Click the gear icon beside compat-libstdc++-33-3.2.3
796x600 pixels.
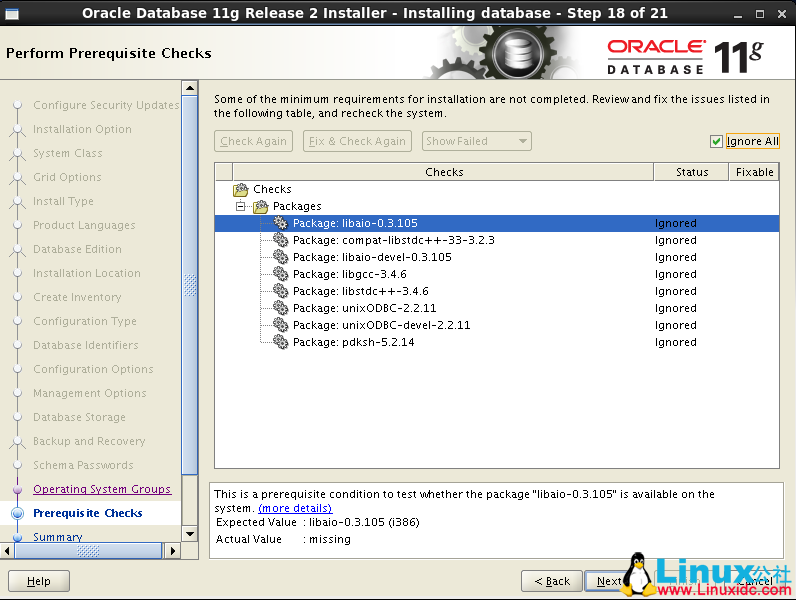[x=280, y=240]
